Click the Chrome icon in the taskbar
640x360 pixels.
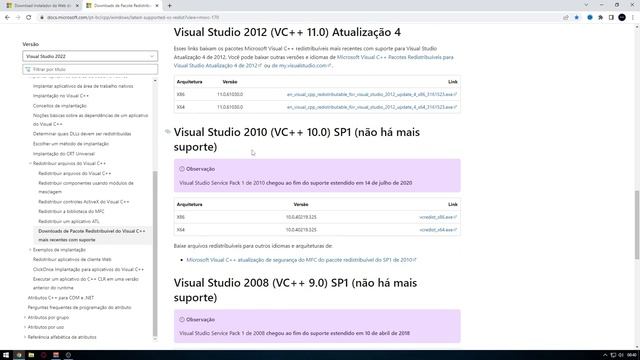[18, 355]
